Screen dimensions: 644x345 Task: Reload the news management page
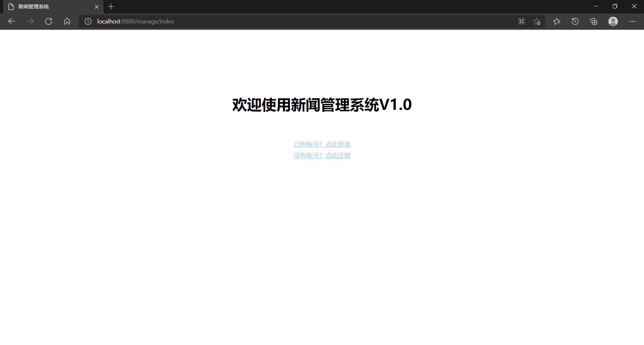click(x=49, y=21)
